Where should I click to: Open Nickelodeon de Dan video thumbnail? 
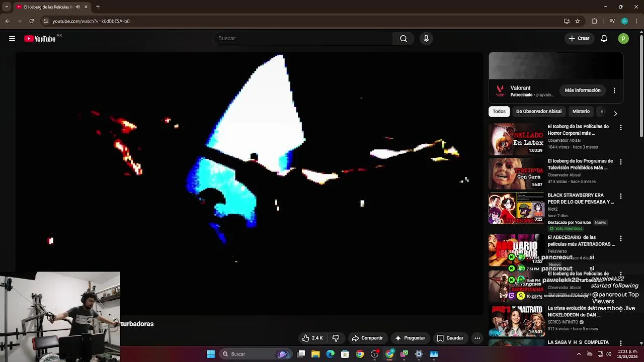pos(516,321)
